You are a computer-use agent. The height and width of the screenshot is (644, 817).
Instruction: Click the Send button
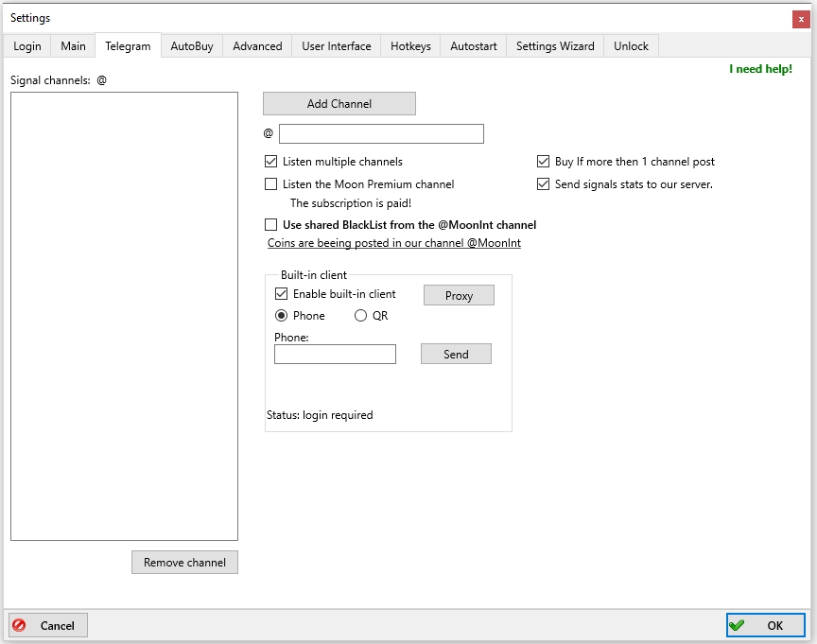point(456,354)
